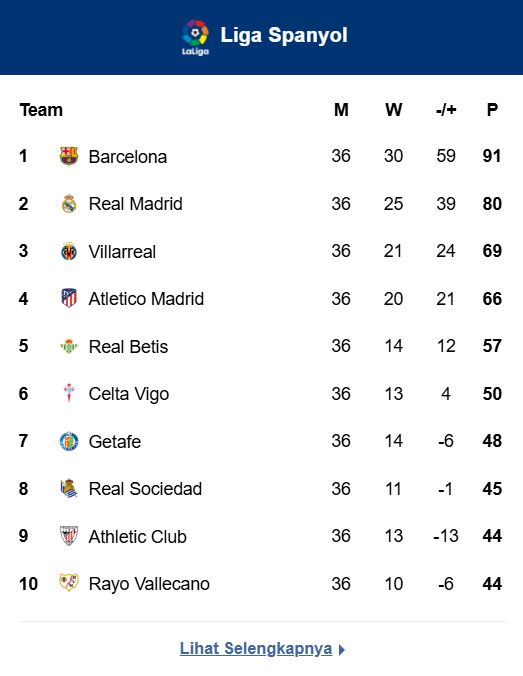Click the Villarreal club crest

[69, 251]
